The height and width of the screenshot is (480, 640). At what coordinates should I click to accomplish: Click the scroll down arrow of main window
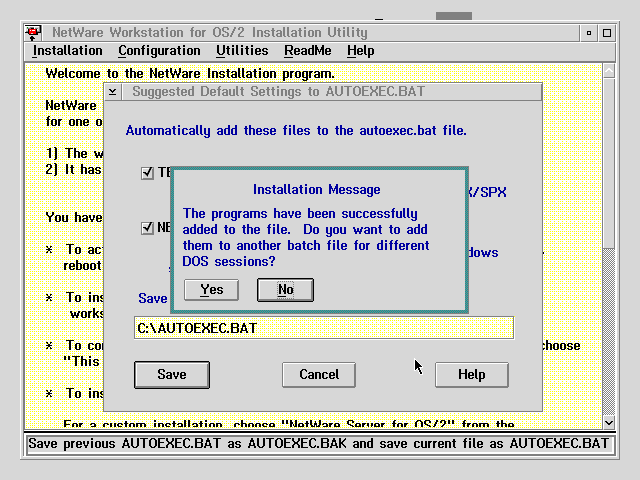[x=609, y=423]
